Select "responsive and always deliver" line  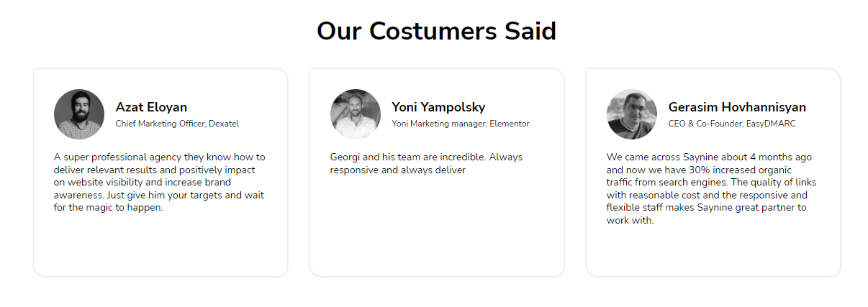(398, 170)
